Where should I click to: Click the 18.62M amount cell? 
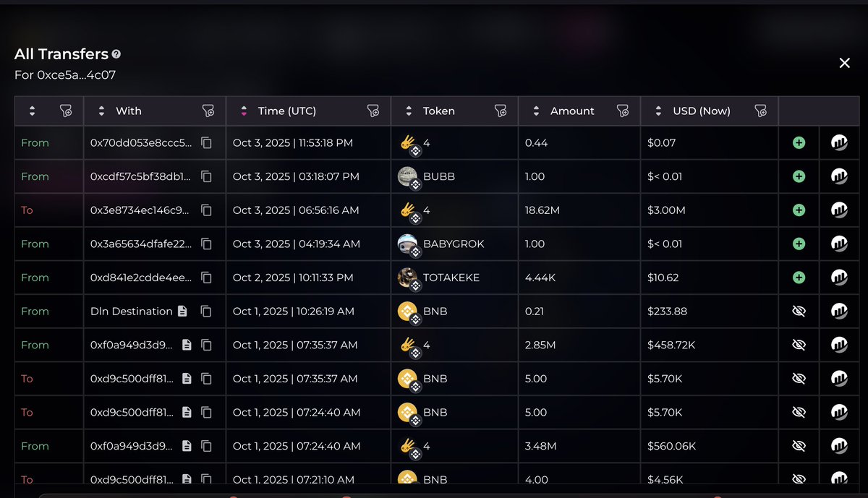pos(541,210)
